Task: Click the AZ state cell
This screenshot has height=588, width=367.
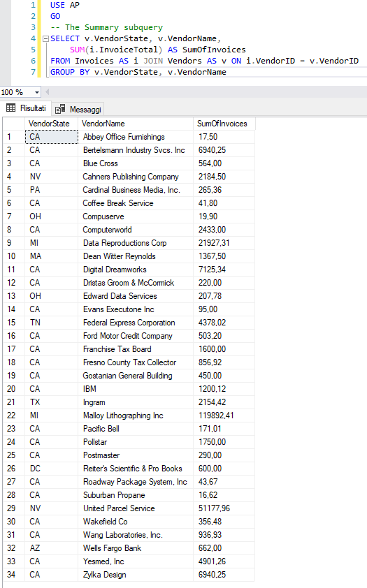Action: point(52,548)
